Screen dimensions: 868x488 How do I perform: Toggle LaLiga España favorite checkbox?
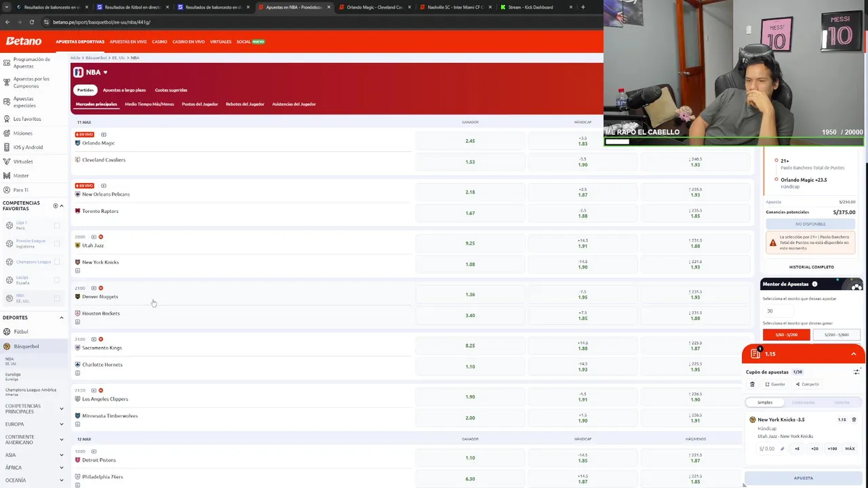click(56, 280)
